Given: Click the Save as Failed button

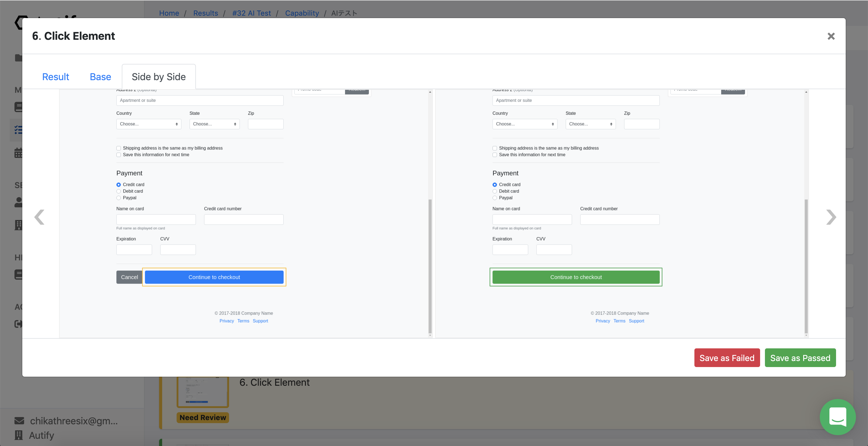Looking at the screenshot, I should pyautogui.click(x=727, y=358).
